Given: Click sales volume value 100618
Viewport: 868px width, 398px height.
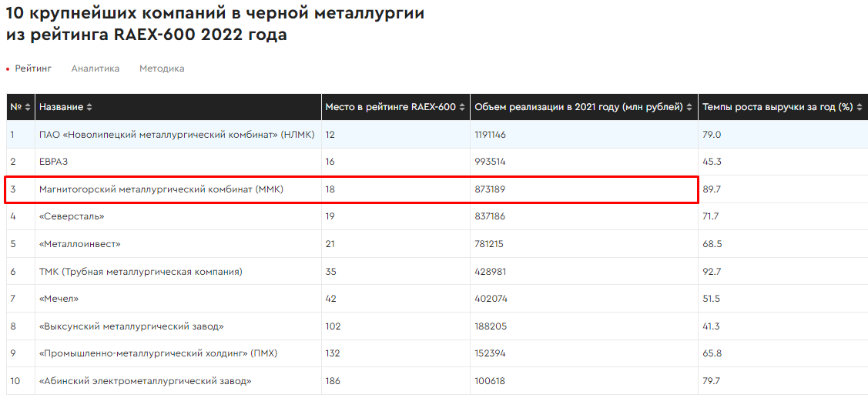Looking at the screenshot, I should click(x=490, y=381).
